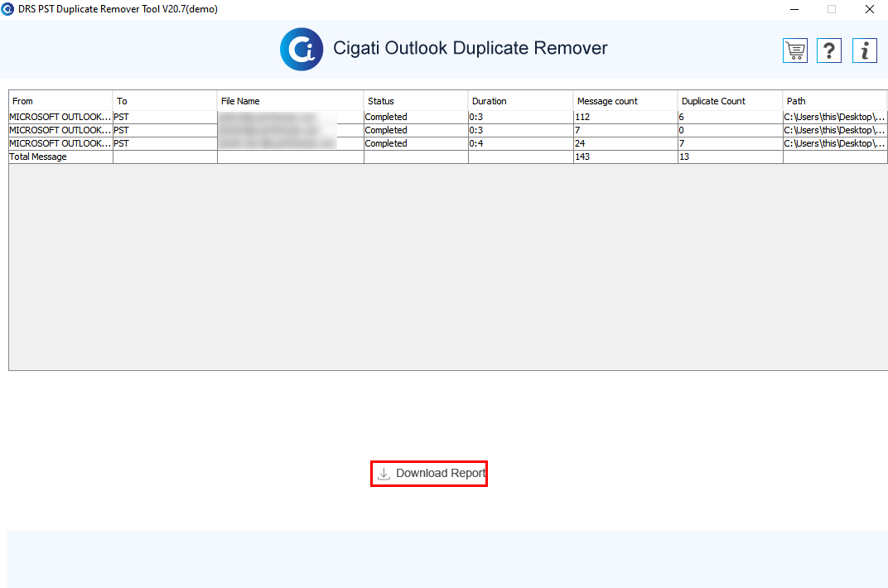Viewport: 888px width, 588px height.
Task: Select the Duplicate Count column header
Action: coord(730,101)
